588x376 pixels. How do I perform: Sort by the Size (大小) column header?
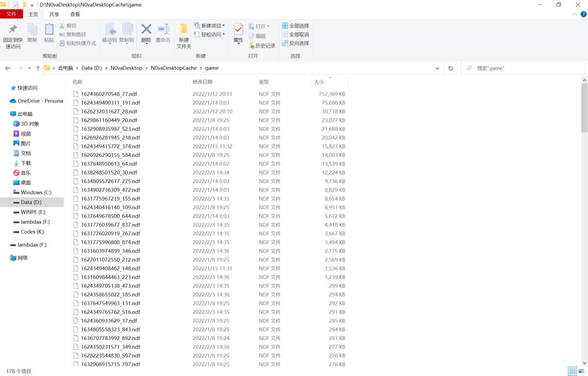[319, 82]
